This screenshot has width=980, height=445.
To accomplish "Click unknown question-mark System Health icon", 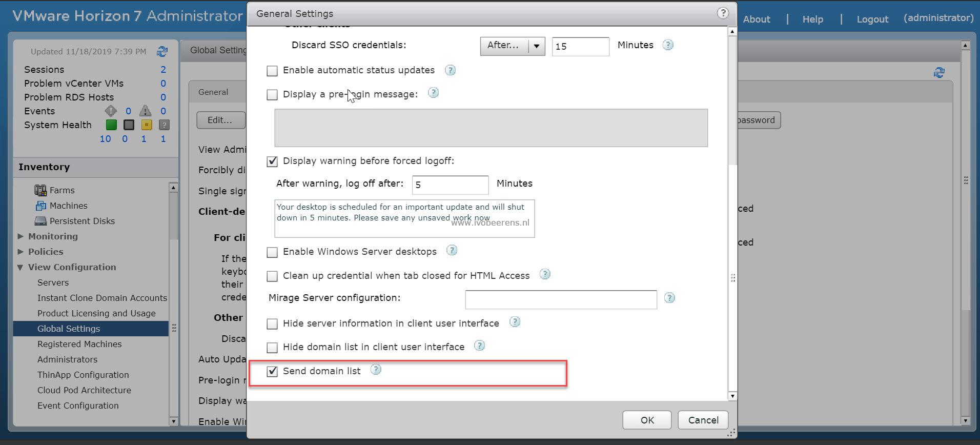I will pyautogui.click(x=164, y=125).
